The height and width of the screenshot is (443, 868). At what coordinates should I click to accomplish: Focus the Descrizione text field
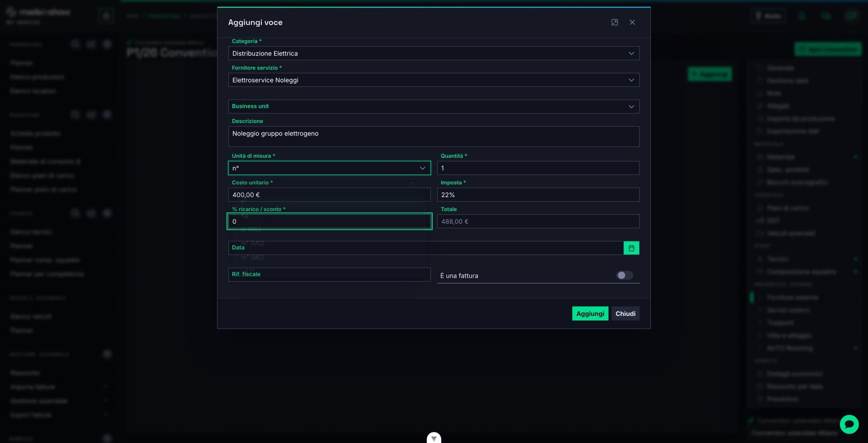click(x=434, y=137)
